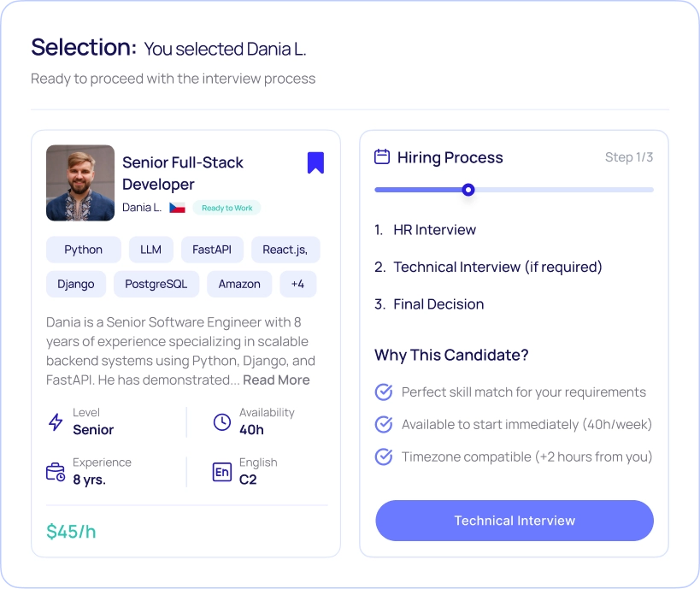Select the Python skill tag
Viewport: 700px width, 589px height.
coord(83,249)
